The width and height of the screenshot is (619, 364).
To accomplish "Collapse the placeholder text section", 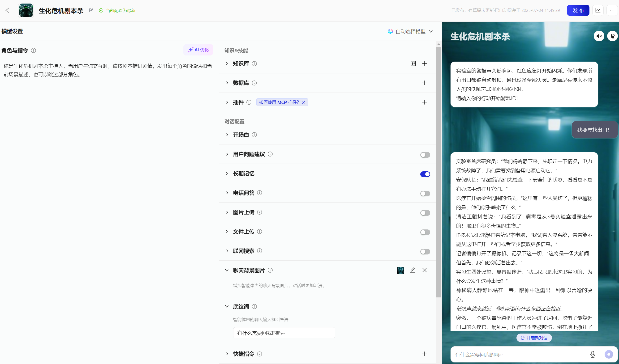I will pyautogui.click(x=227, y=307).
